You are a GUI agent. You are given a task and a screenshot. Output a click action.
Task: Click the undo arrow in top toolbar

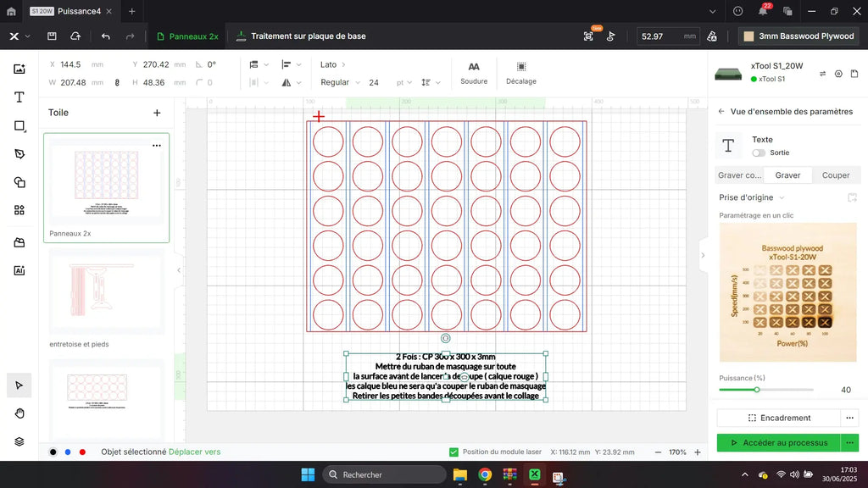coord(105,36)
